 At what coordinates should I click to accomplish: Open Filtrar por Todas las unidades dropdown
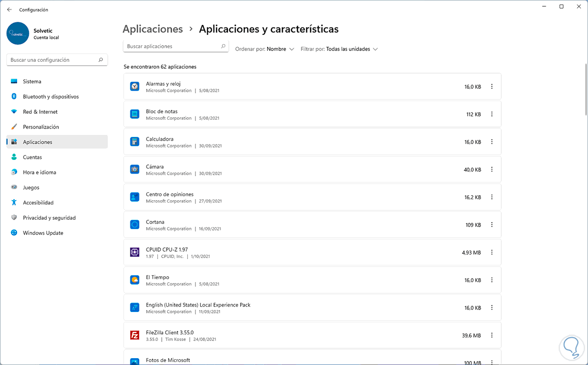[x=339, y=49]
